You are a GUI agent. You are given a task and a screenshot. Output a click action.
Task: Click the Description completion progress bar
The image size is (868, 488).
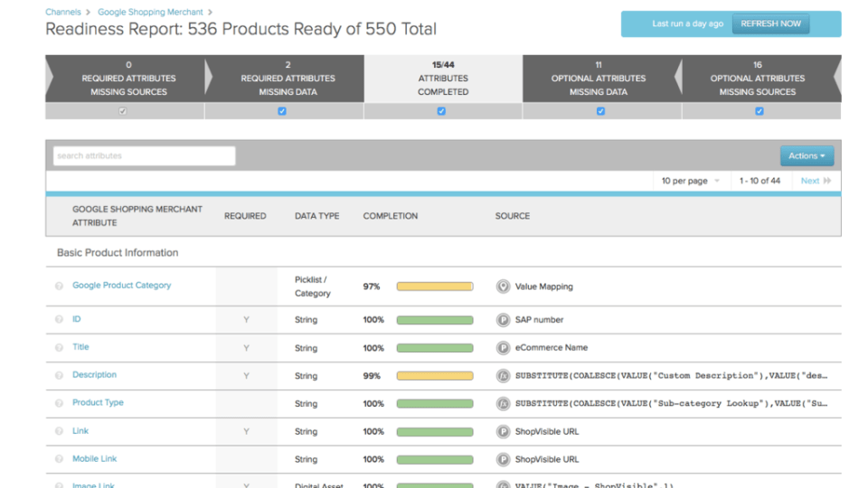pyautogui.click(x=434, y=376)
